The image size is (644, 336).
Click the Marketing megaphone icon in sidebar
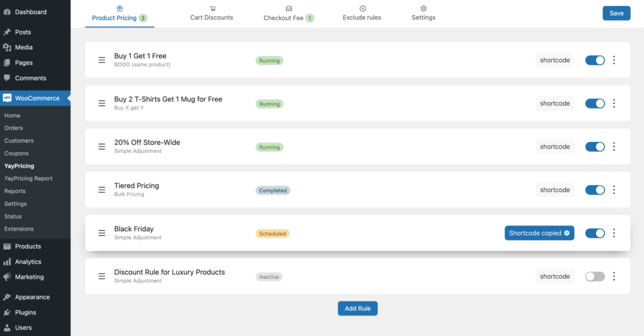[x=7, y=277]
